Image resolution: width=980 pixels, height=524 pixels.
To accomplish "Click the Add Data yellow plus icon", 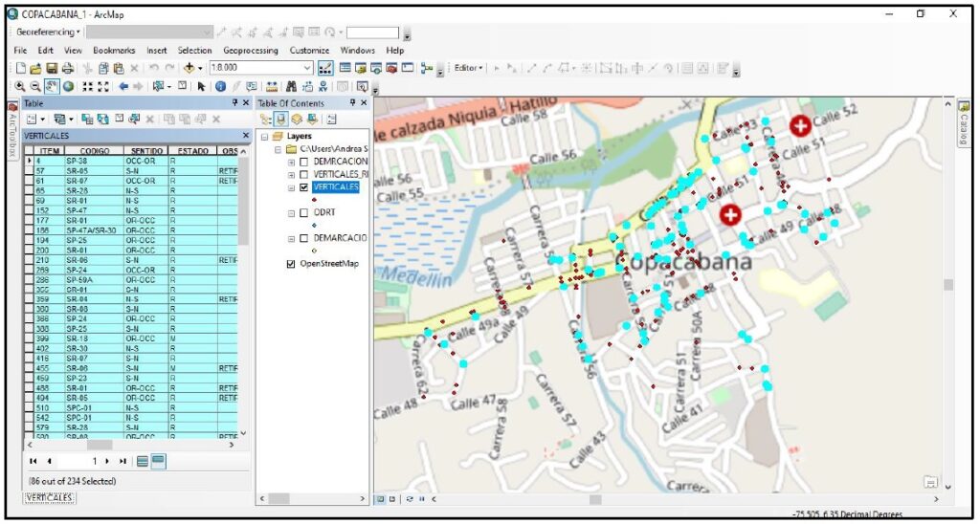I will 189,68.
